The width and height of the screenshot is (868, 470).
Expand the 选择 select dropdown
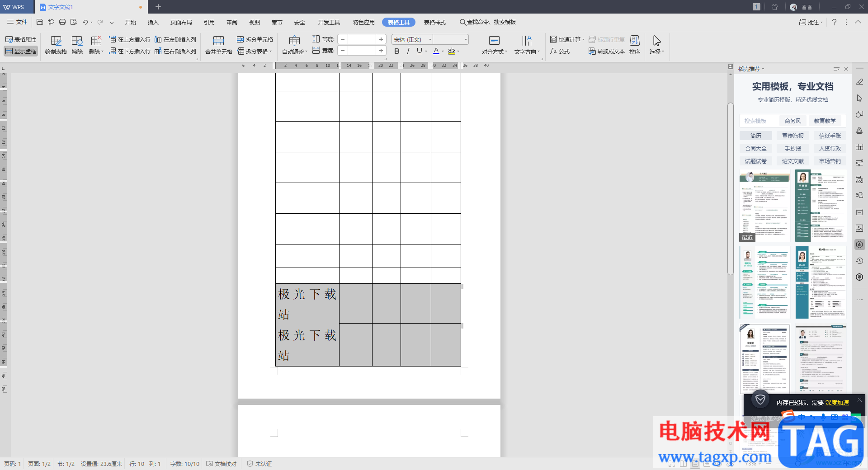click(657, 52)
